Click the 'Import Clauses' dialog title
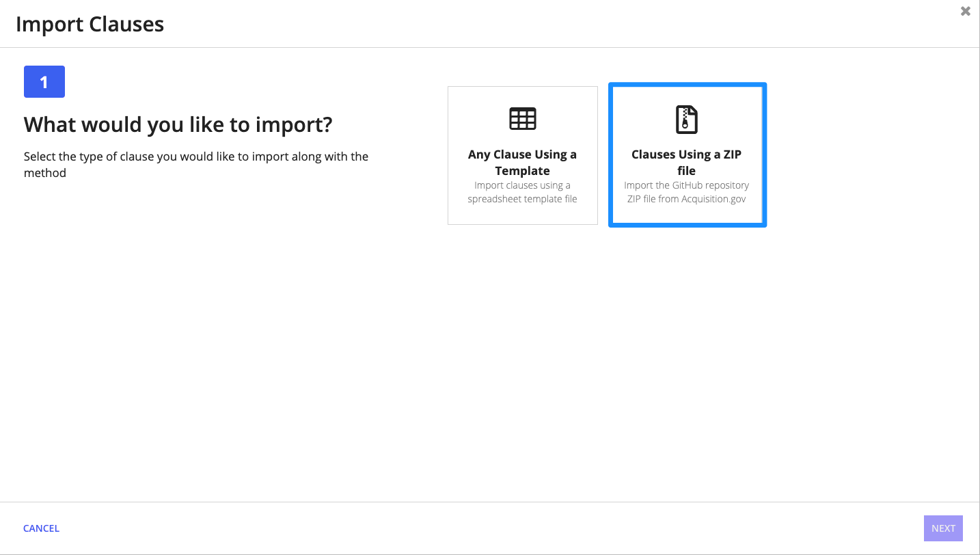 click(x=90, y=24)
